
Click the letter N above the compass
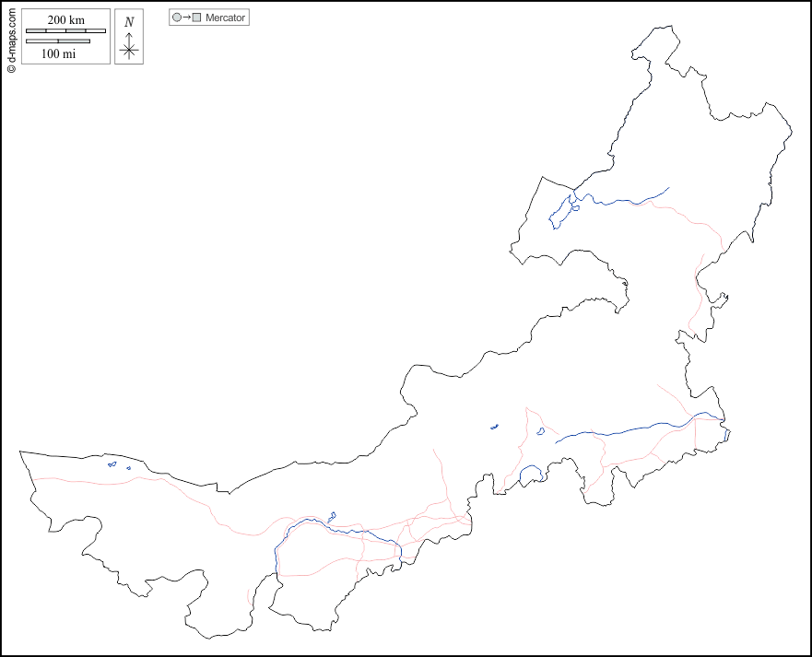pyautogui.click(x=129, y=22)
